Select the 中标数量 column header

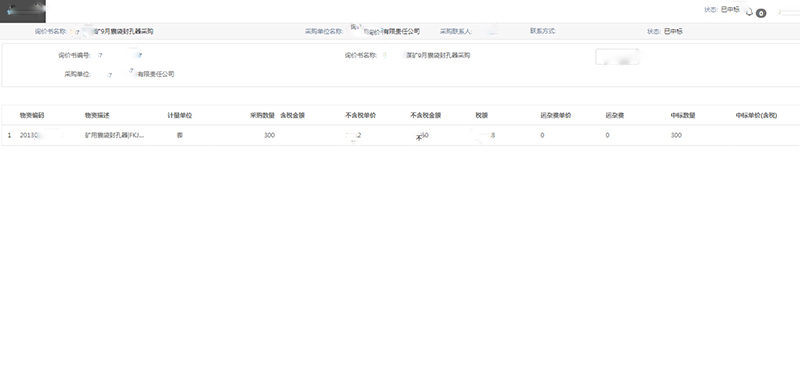pos(683,115)
